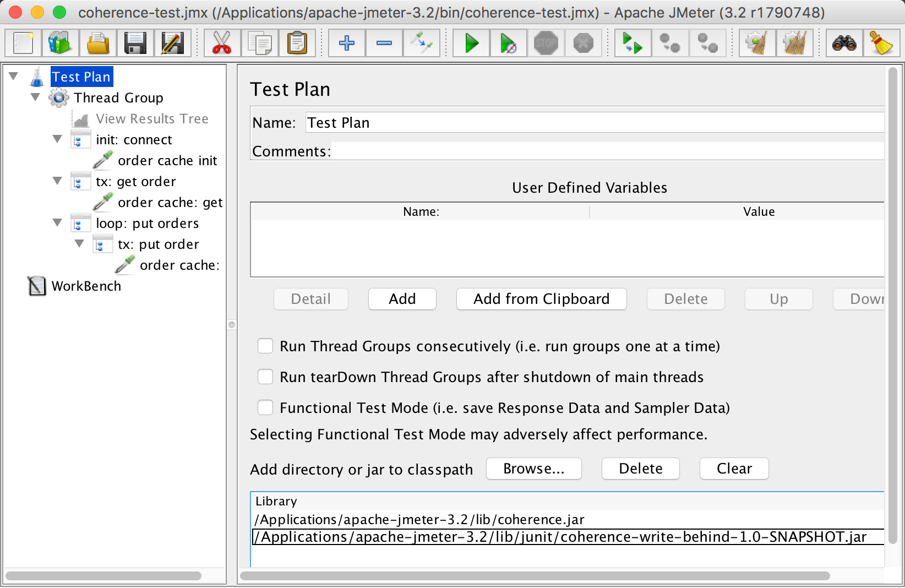Open the Templates toolbar icon

click(61, 43)
